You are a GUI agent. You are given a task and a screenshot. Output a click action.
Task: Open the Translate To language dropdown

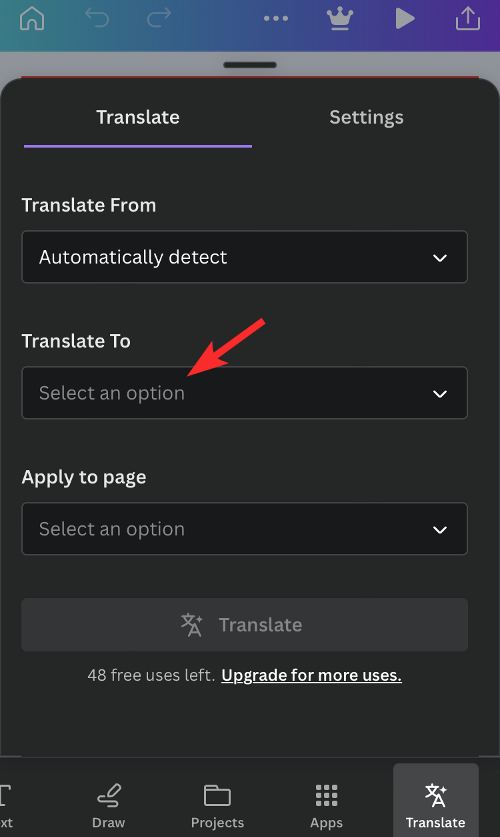[x=244, y=393]
